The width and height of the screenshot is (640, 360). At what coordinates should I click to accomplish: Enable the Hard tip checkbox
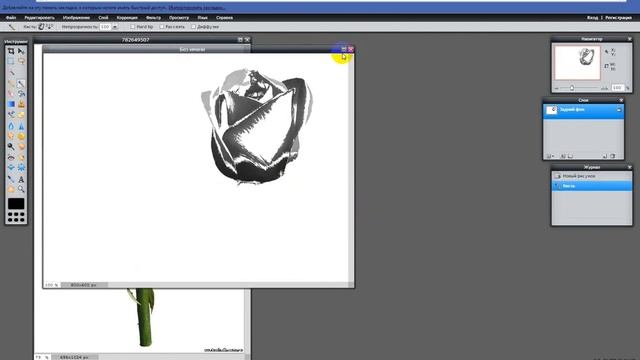click(x=132, y=27)
